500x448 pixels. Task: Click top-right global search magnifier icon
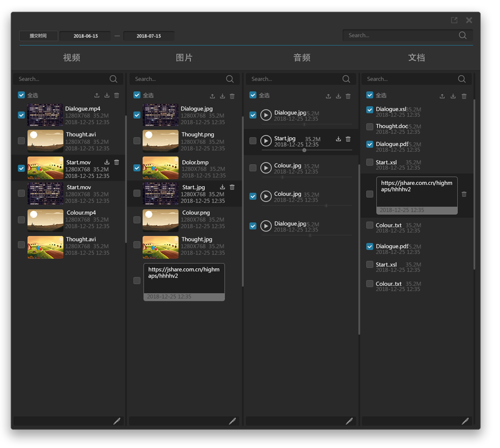(462, 35)
